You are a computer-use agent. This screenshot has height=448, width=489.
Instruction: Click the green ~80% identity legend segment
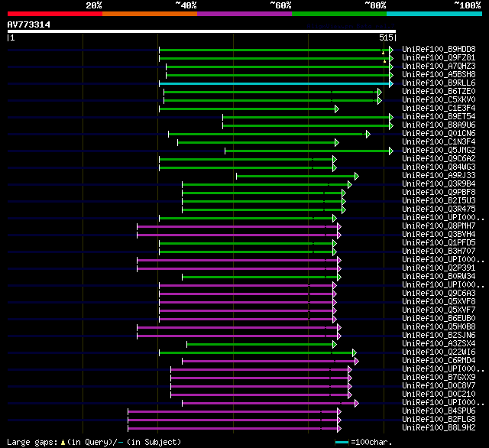coord(339,14)
